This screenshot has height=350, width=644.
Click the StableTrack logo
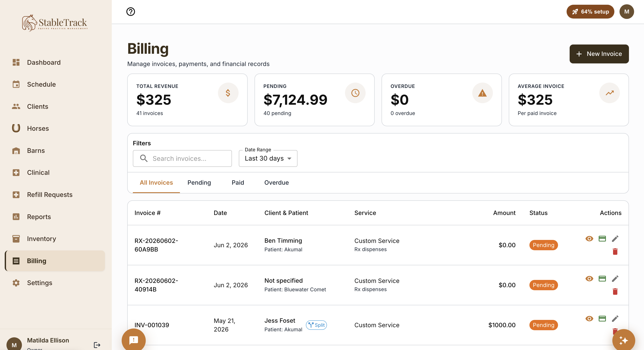[x=55, y=23]
